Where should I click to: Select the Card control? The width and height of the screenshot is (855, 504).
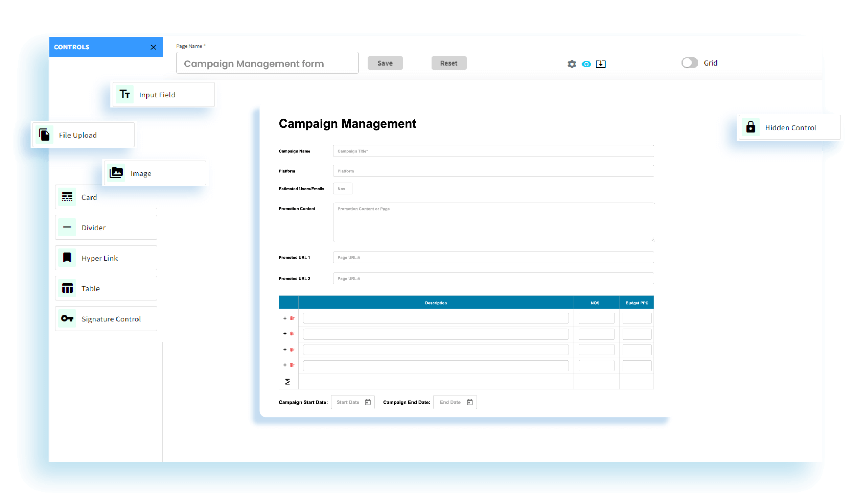click(106, 197)
